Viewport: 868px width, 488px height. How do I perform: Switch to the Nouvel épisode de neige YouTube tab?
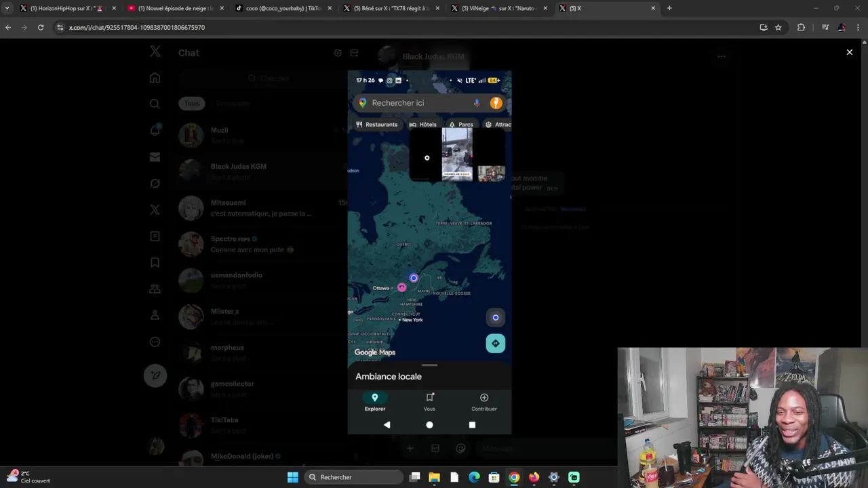[175, 8]
